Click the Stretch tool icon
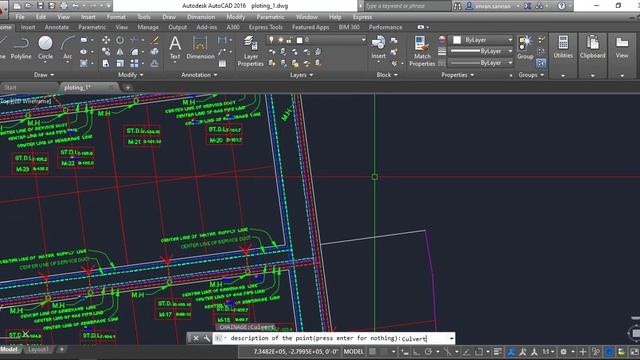Image resolution: width=640 pixels, height=360 pixels. click(106, 63)
